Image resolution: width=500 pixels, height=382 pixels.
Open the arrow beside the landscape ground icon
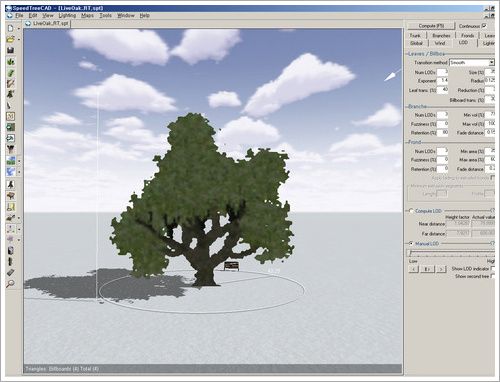pos(19,161)
